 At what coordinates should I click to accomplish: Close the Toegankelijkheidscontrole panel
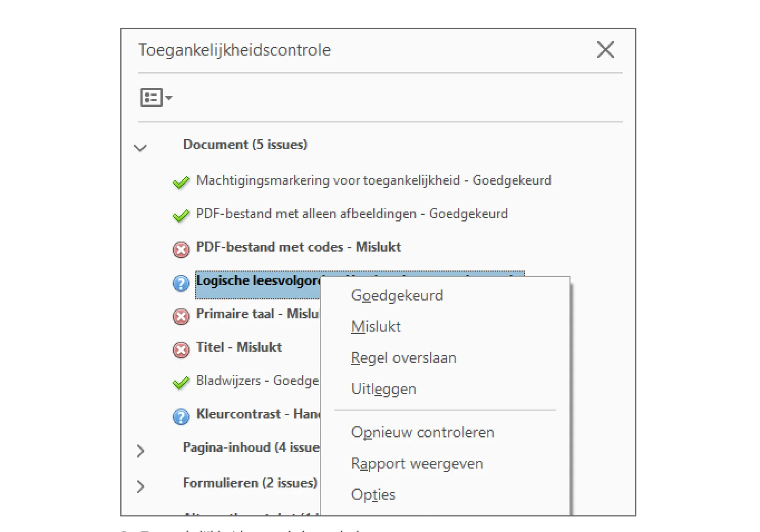point(605,50)
